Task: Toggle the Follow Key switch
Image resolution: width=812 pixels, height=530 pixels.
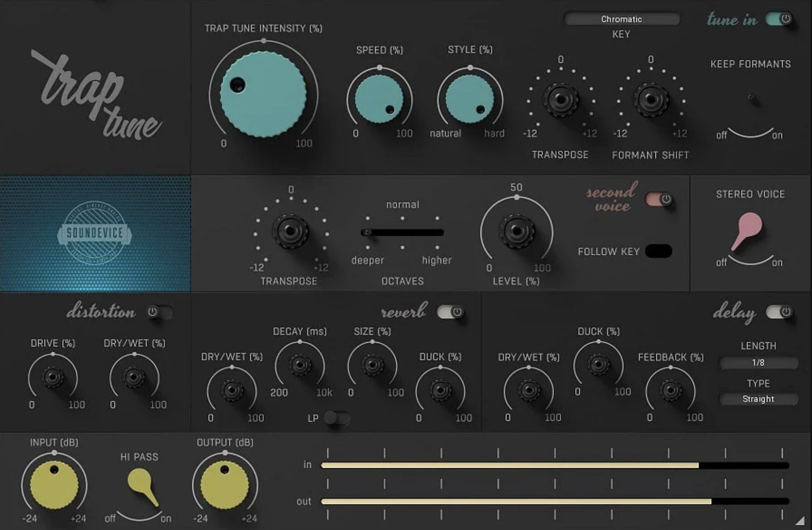Action: (658, 251)
